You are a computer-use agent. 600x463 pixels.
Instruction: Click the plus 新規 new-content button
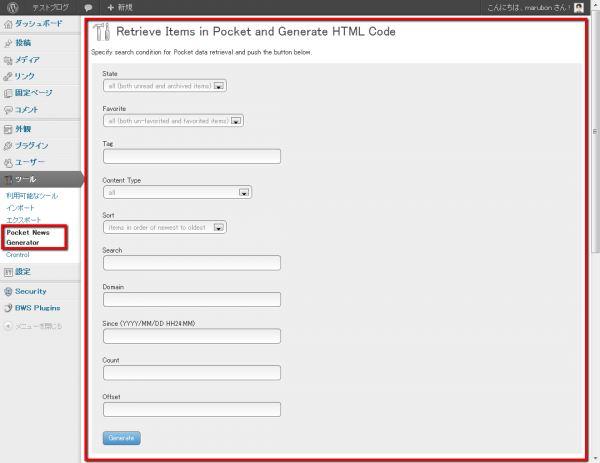pyautogui.click(x=119, y=7)
